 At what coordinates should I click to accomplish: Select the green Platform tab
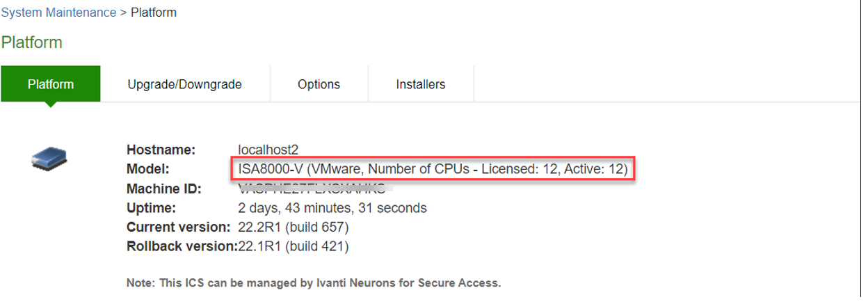[50, 84]
